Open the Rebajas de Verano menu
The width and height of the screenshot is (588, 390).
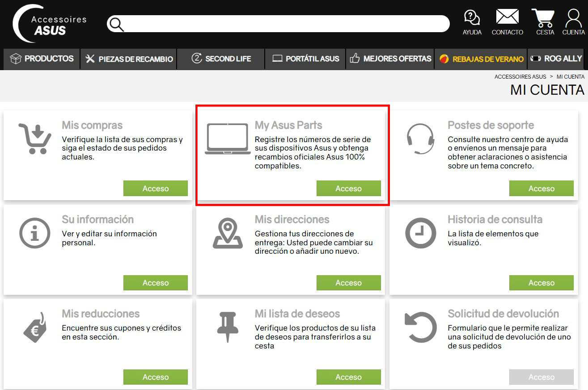point(481,59)
